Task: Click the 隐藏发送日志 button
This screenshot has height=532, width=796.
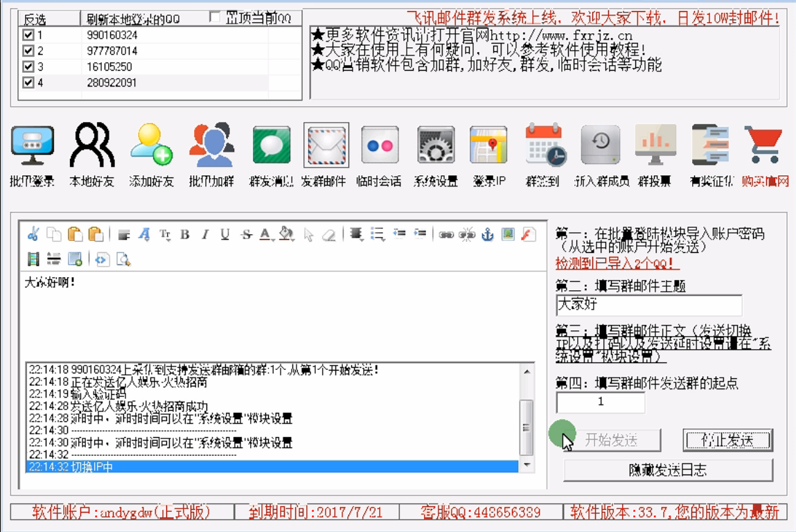Action: [x=668, y=470]
